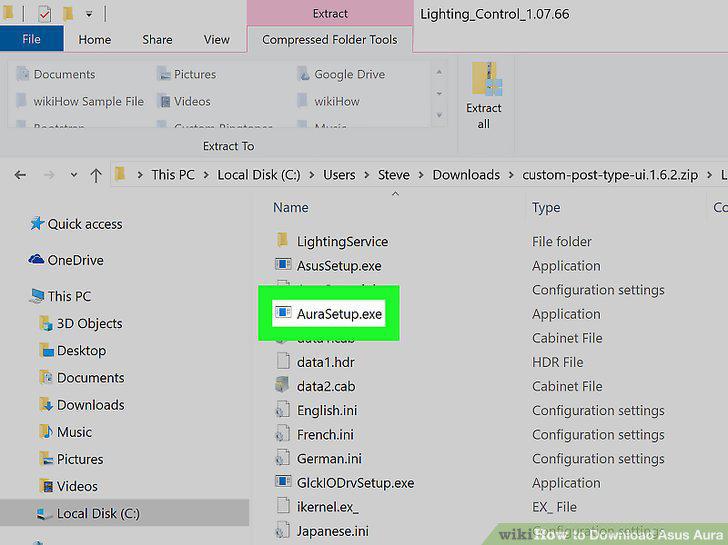Open the recent locations dropdown
The image size is (728, 545).
[73, 175]
